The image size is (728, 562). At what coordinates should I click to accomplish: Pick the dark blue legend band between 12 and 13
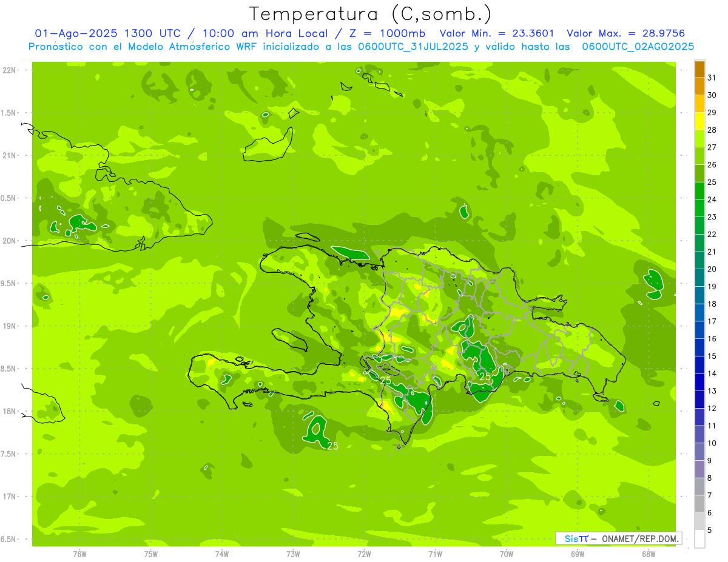click(699, 400)
